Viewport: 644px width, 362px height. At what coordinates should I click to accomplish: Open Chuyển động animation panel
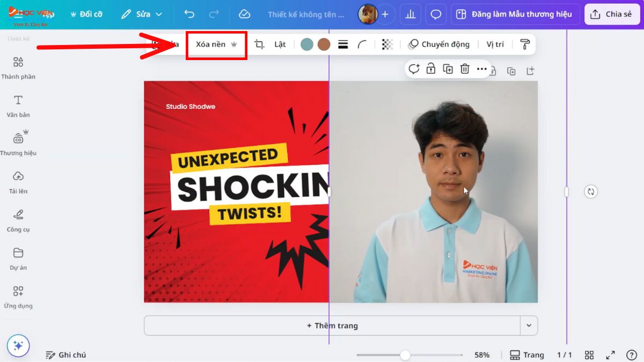tap(439, 45)
